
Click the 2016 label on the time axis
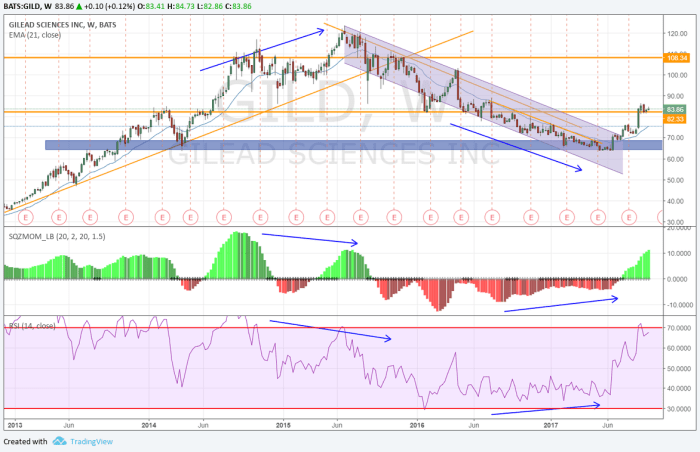pos(418,424)
